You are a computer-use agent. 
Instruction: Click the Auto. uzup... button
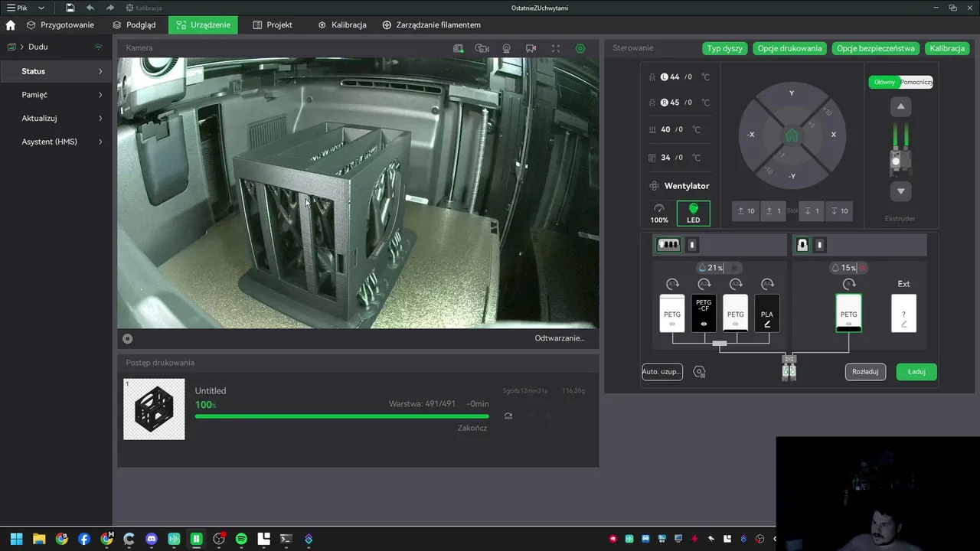click(x=662, y=372)
